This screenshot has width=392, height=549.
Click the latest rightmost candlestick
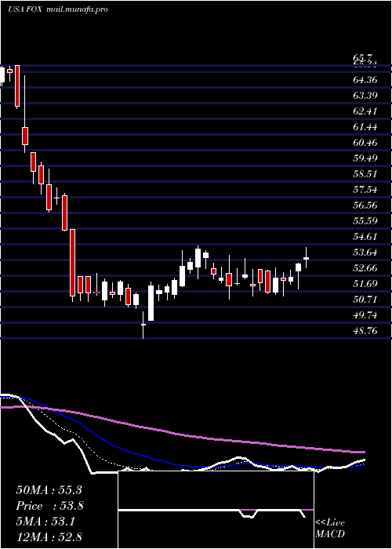pyautogui.click(x=306, y=258)
